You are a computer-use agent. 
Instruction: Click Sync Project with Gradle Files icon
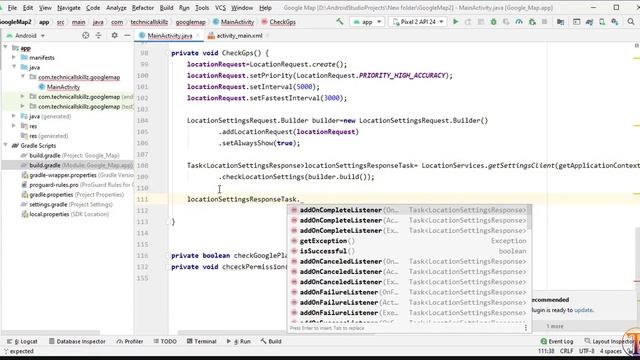[589, 22]
